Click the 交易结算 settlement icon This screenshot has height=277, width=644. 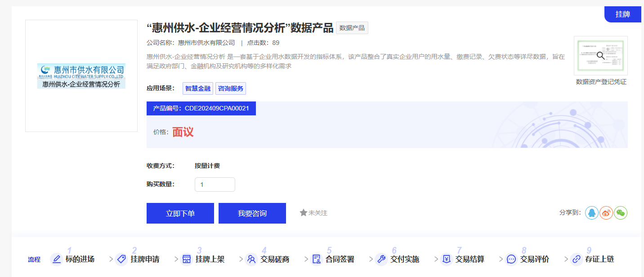tap(446, 259)
